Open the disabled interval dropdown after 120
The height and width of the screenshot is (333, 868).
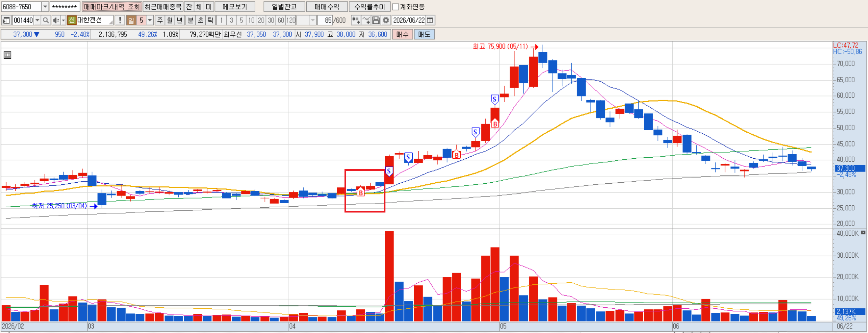[x=313, y=20]
